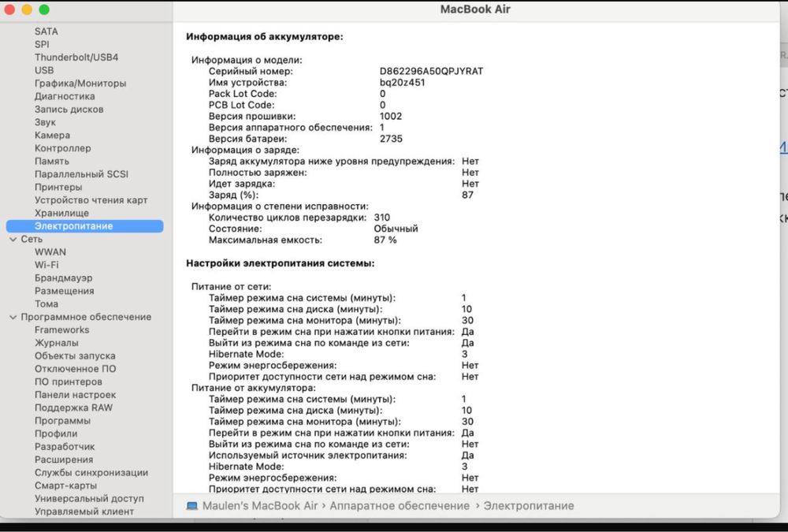Open Службы синхронизации sidebar entry

(x=91, y=473)
